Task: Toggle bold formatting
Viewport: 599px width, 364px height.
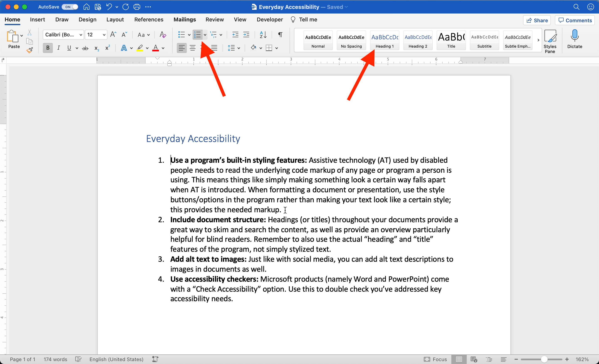Action: click(x=48, y=48)
